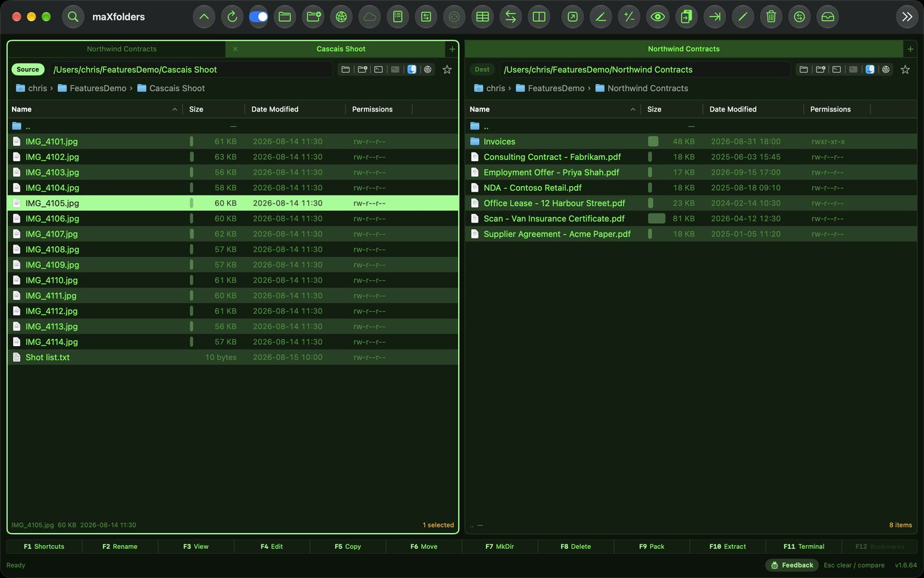Toggle the bookmark star in the right pane
Viewport: 924px width, 578px height.
pos(905,69)
